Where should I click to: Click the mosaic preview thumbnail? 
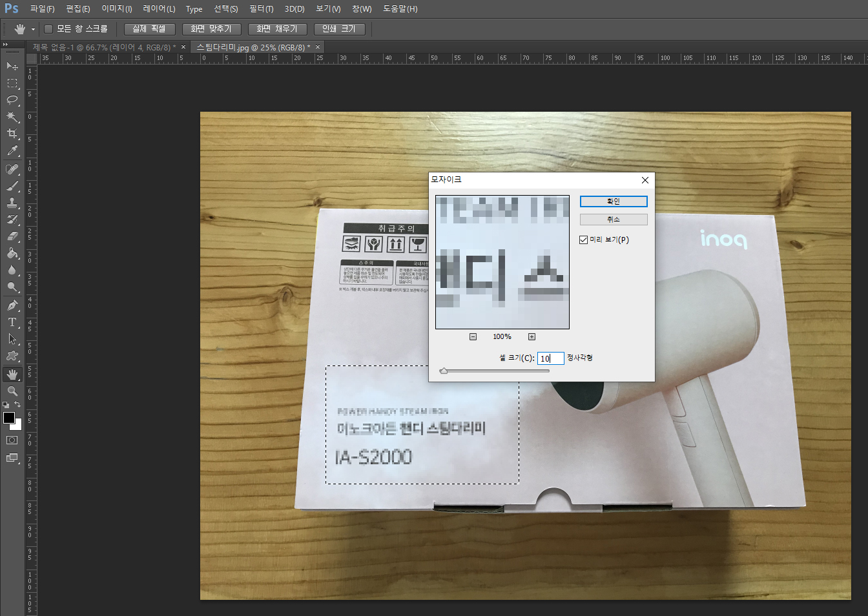pos(502,262)
